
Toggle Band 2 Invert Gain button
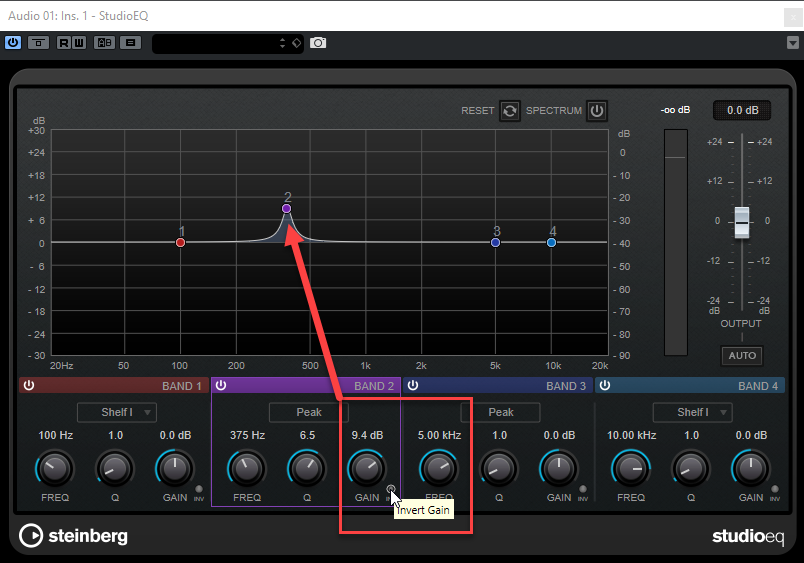point(391,489)
